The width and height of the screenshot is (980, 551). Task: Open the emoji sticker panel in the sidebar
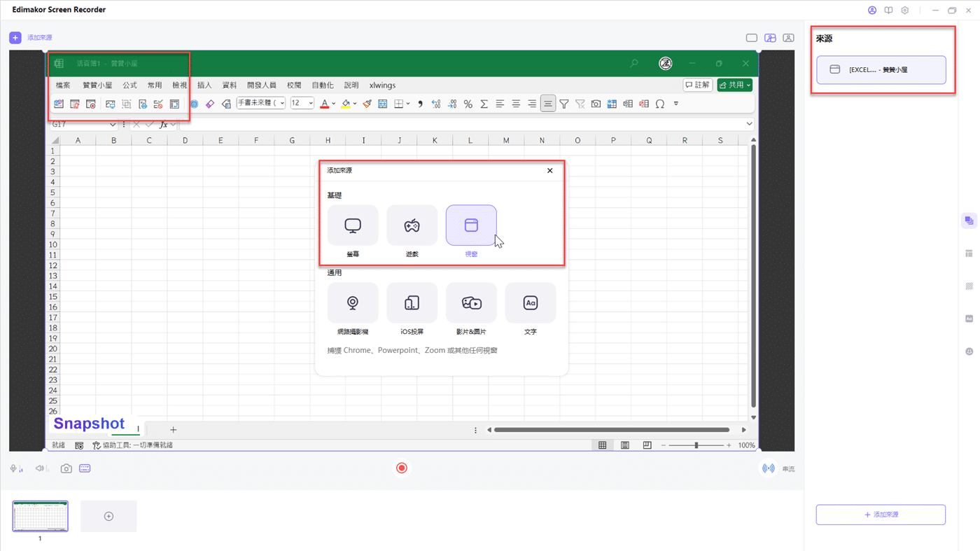[x=969, y=351]
